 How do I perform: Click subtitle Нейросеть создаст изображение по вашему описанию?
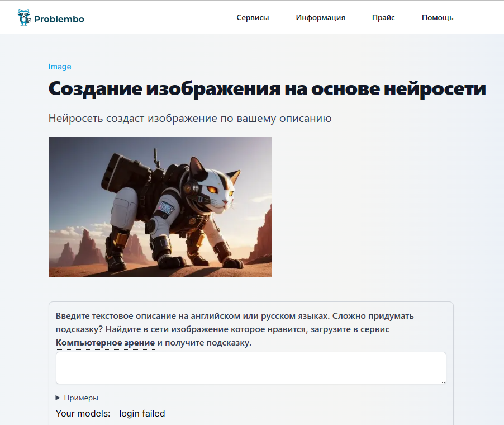click(190, 119)
